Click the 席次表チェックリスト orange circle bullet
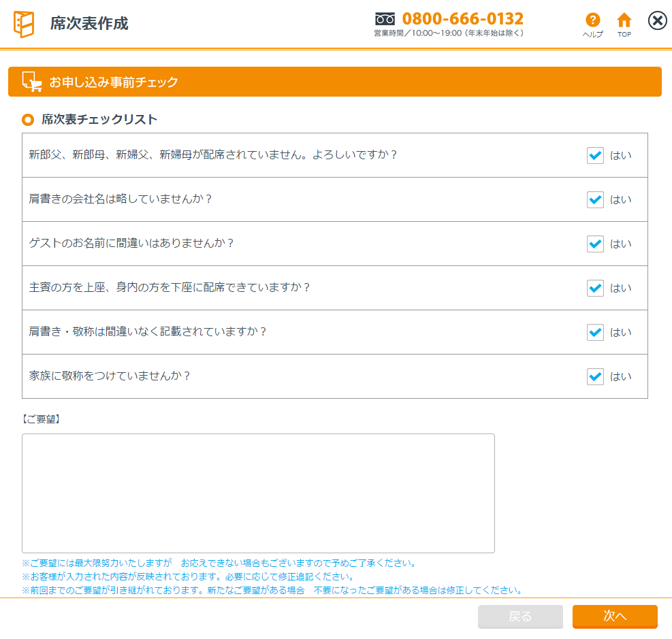Screen dimensions: 672x639 [28, 120]
